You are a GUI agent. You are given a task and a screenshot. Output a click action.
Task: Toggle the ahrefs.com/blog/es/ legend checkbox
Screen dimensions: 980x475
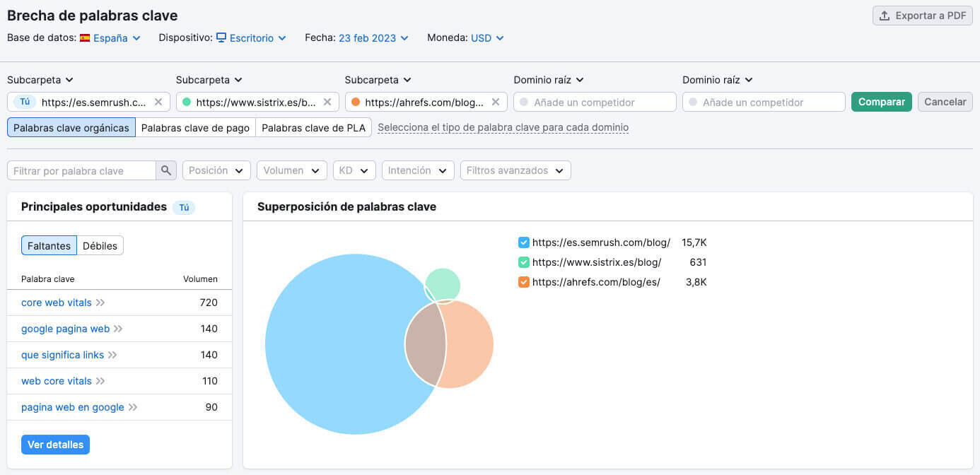pos(523,282)
